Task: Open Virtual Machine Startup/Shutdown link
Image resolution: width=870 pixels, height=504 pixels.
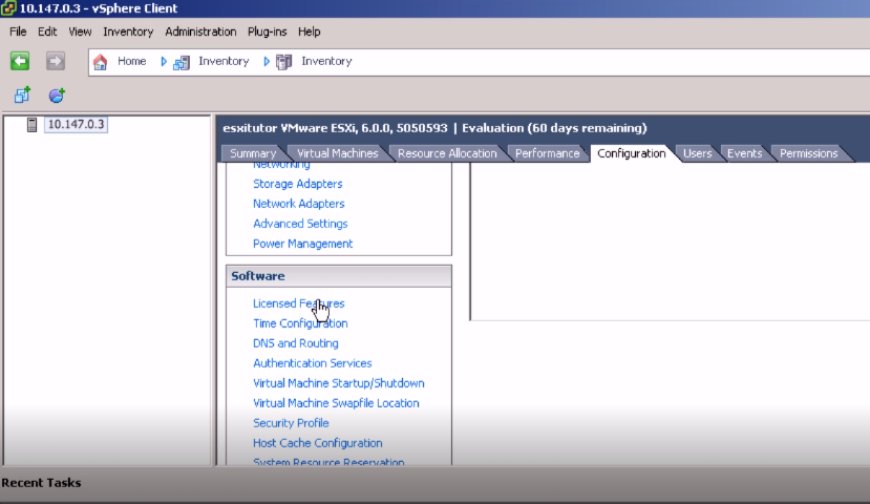Action: [x=338, y=383]
